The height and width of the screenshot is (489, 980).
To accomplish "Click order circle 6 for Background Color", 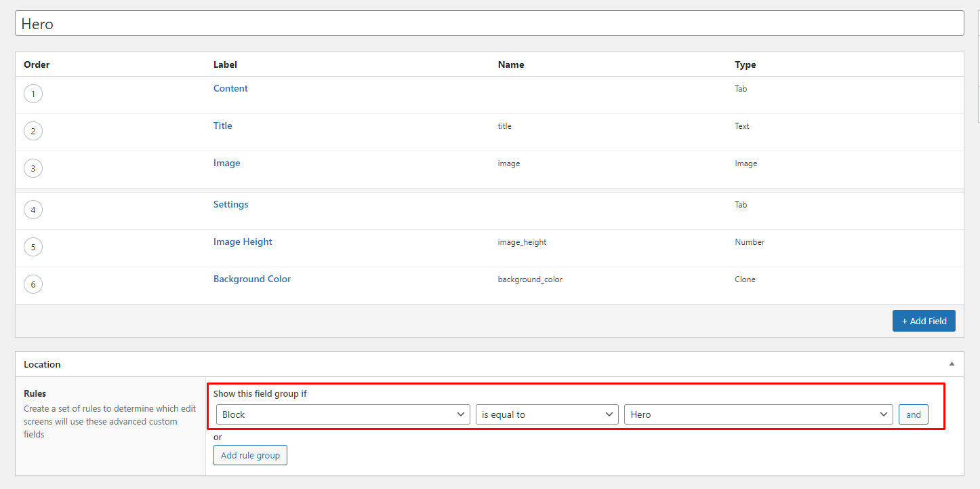I will [33, 284].
